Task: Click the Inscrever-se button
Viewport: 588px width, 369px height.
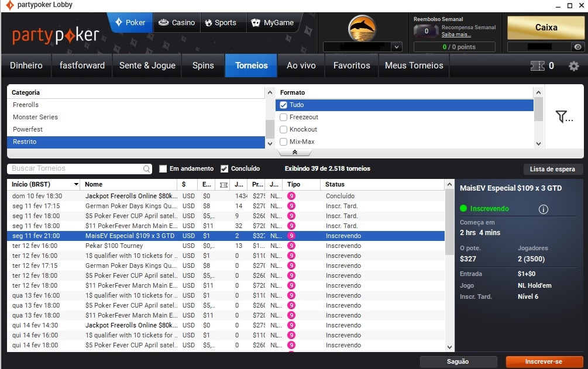Action: [x=544, y=361]
